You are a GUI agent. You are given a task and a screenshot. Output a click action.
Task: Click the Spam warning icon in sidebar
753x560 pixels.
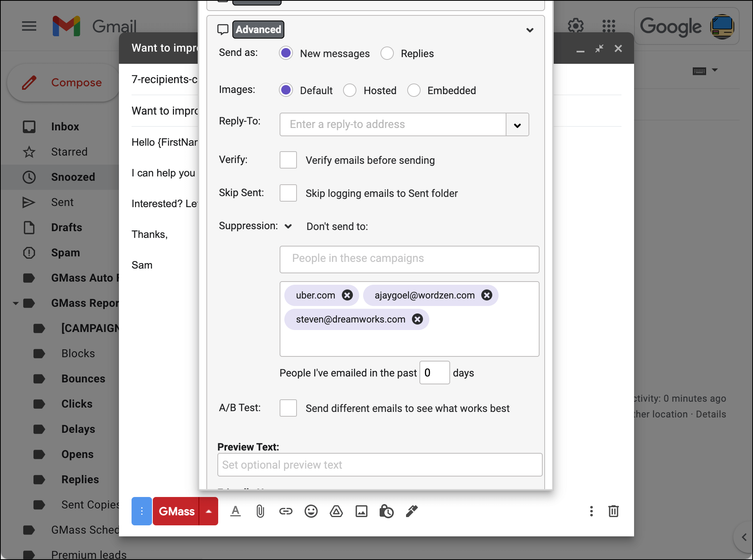pyautogui.click(x=29, y=252)
